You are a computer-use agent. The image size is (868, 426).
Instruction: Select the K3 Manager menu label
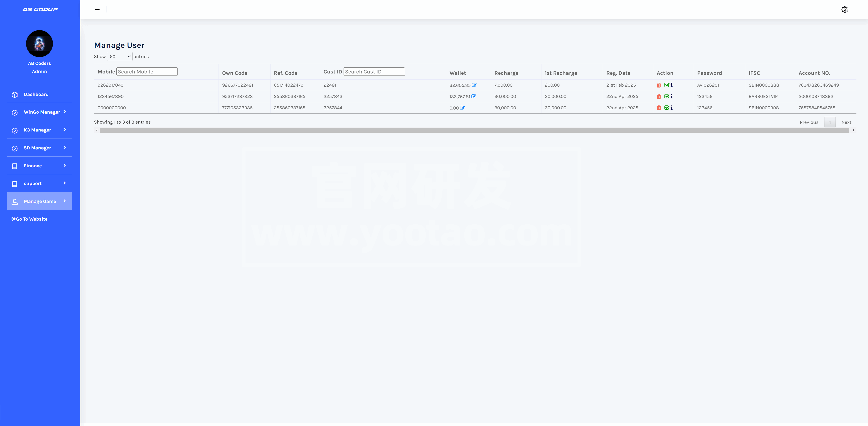point(37,130)
